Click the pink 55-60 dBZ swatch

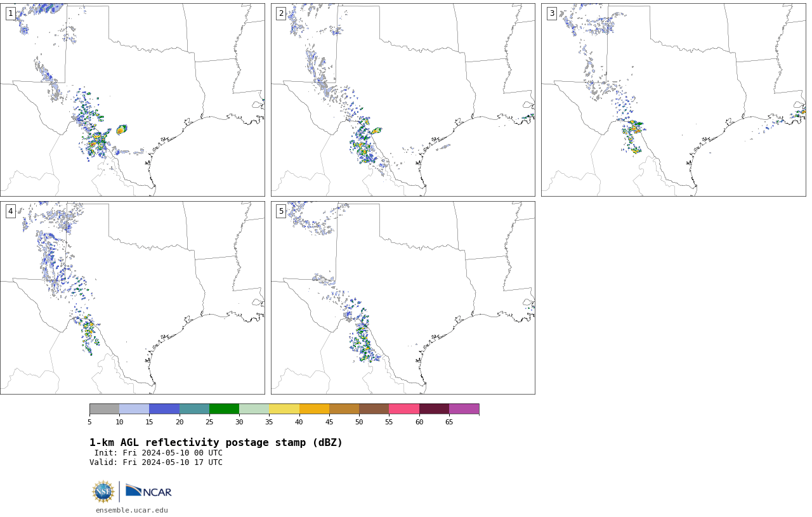coord(404,409)
